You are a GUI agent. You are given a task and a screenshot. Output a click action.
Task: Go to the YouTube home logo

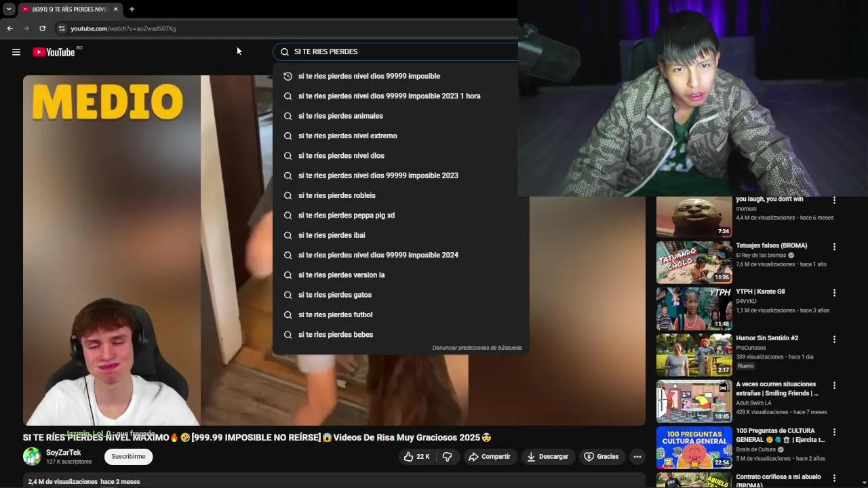(x=54, y=52)
